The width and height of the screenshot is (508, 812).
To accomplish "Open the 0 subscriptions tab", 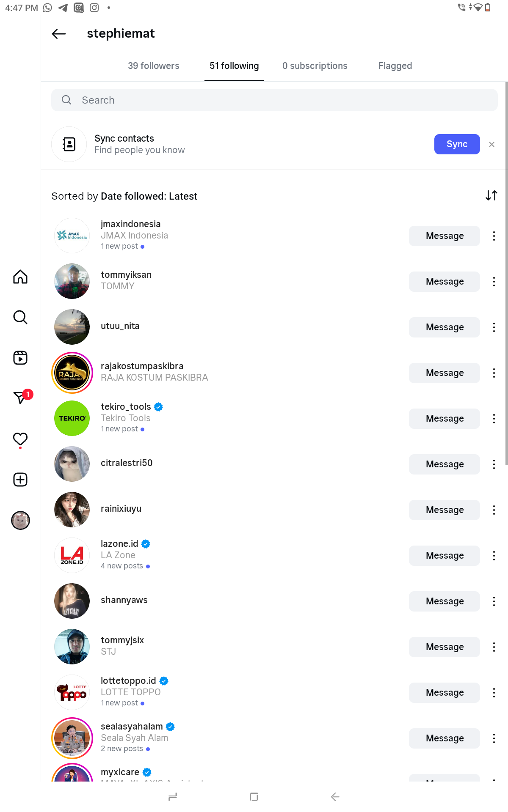I will click(315, 66).
